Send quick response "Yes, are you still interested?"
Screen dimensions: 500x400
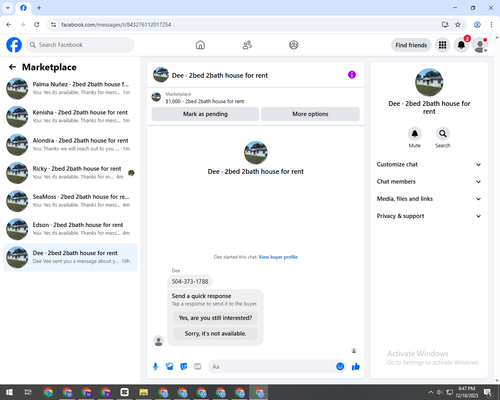click(215, 318)
